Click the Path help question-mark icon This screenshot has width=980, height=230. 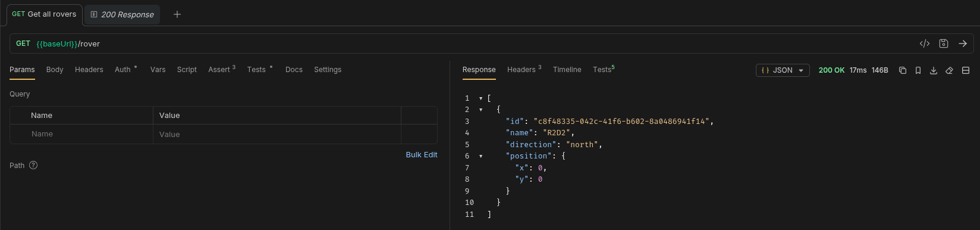pyautogui.click(x=33, y=165)
